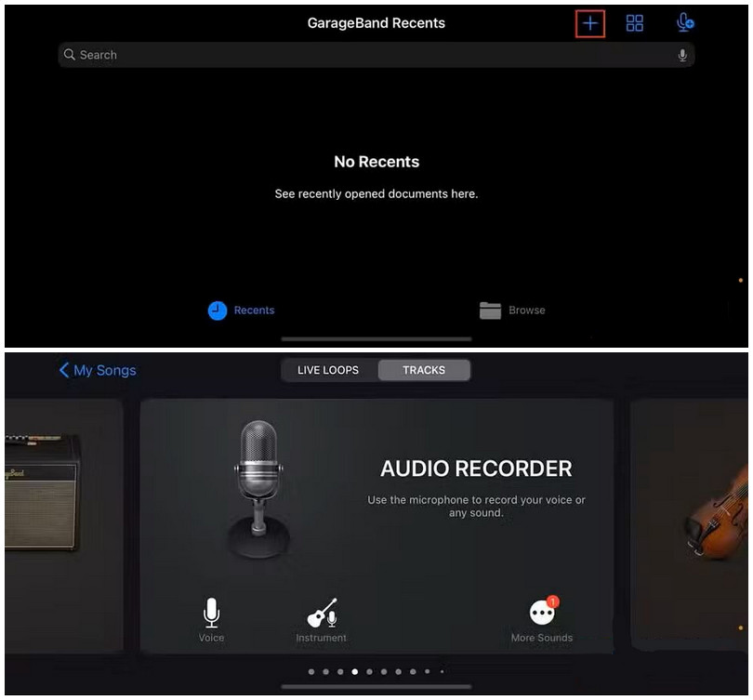Screen dimensions: 753x700
Task: Tap the microphone description text
Action: 476,506
